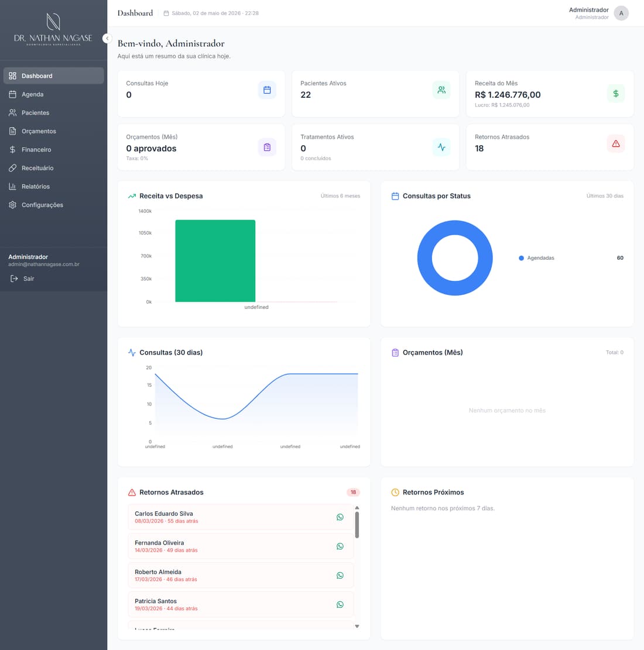Click the 'Últimos 6 meses' label
The height and width of the screenshot is (650, 644).
point(340,196)
